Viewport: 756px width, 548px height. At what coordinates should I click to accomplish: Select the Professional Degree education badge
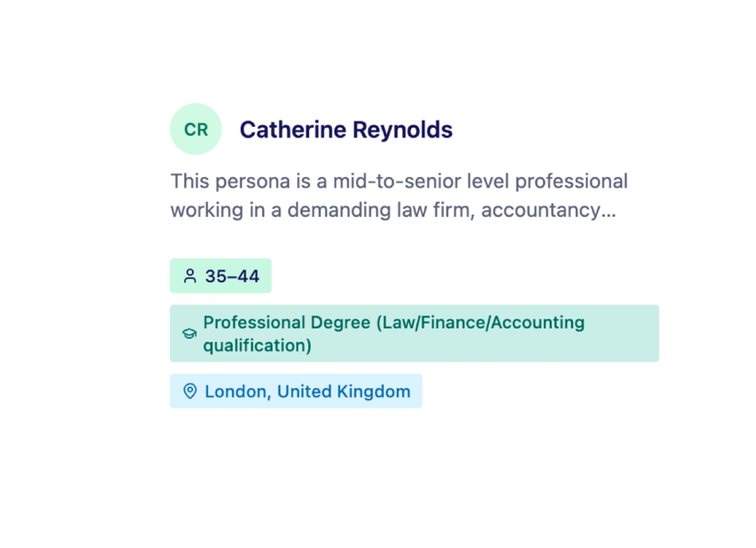[414, 333]
